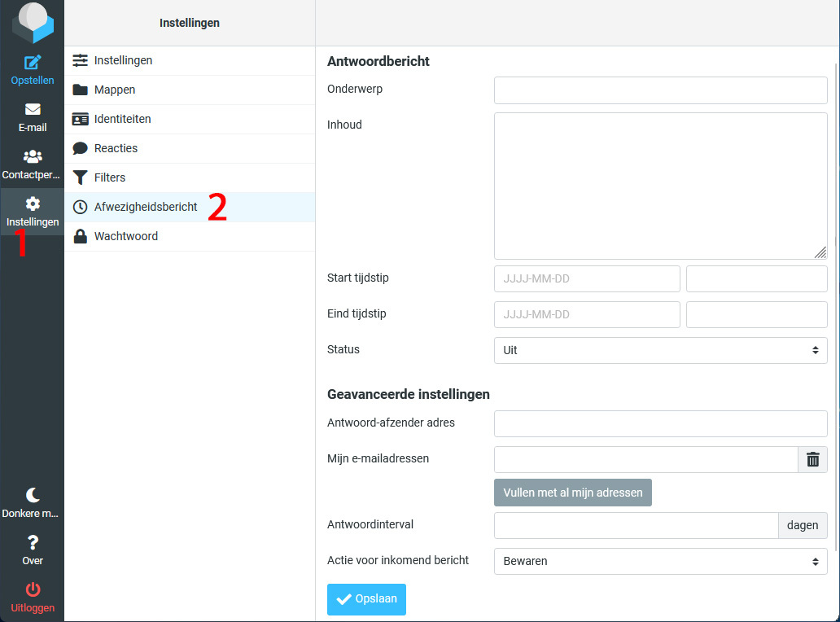Open the Over question mark icon
The width and height of the screenshot is (840, 622).
point(33,542)
